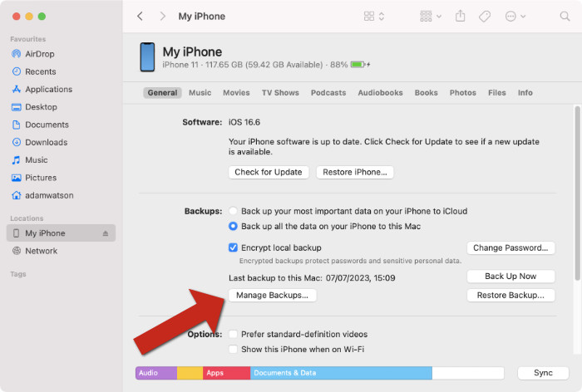Switch to the Audiobooks tab
The height and width of the screenshot is (392, 582).
pyautogui.click(x=380, y=93)
